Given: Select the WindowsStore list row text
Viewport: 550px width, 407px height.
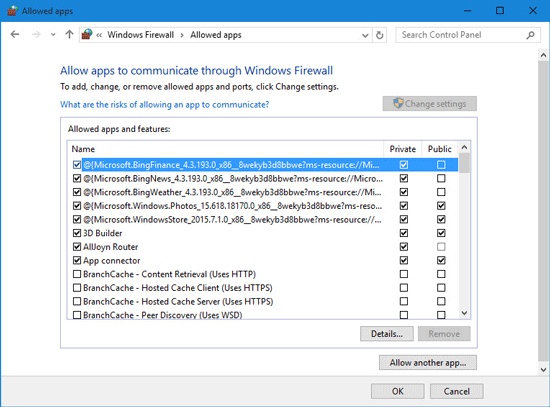Looking at the screenshot, I should [232, 220].
